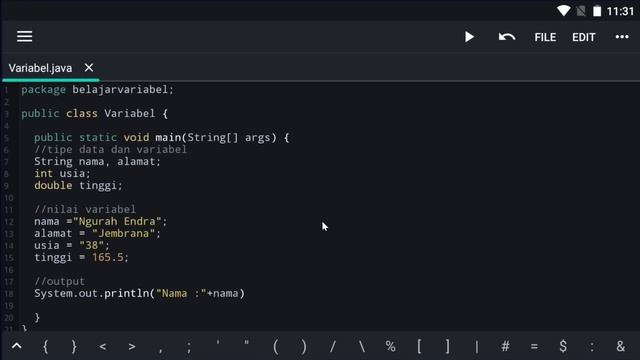Click the value 165.5
Screen dimensions: 640x360
107,258
